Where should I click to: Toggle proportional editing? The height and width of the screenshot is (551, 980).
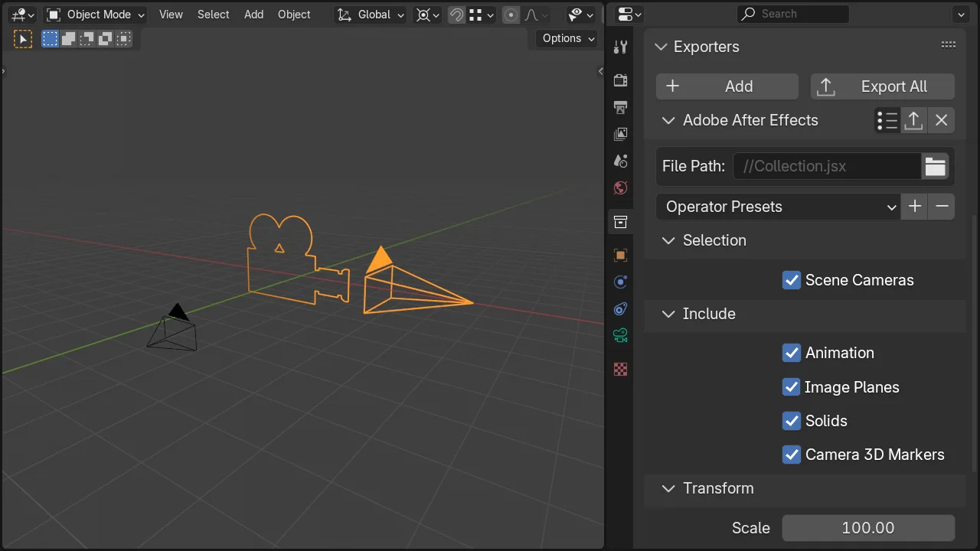pos(511,15)
